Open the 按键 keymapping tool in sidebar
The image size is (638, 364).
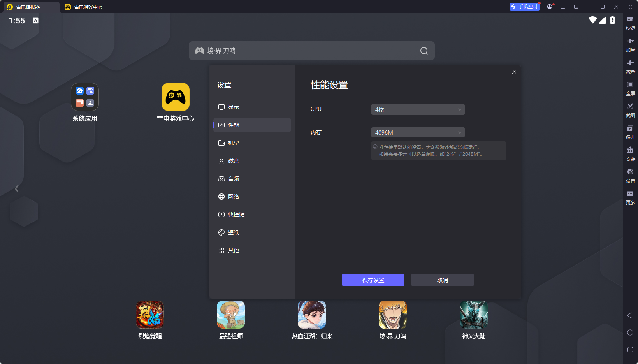point(630,23)
